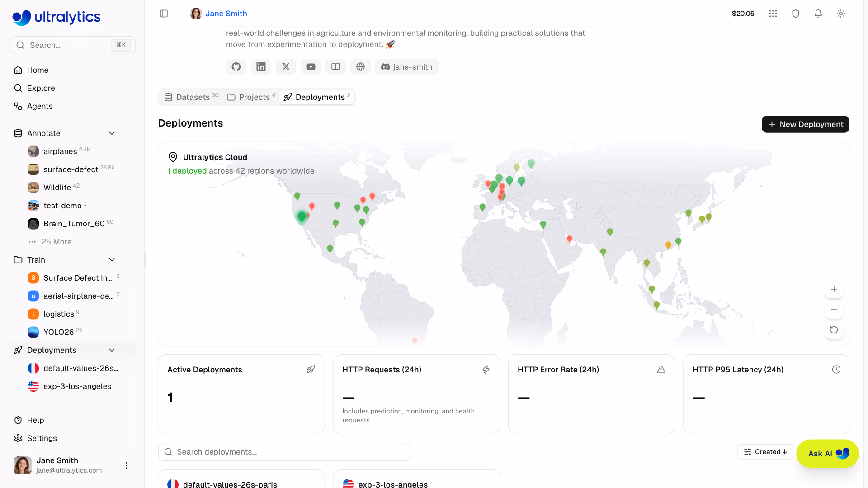Open the X social icon

pos(286,67)
